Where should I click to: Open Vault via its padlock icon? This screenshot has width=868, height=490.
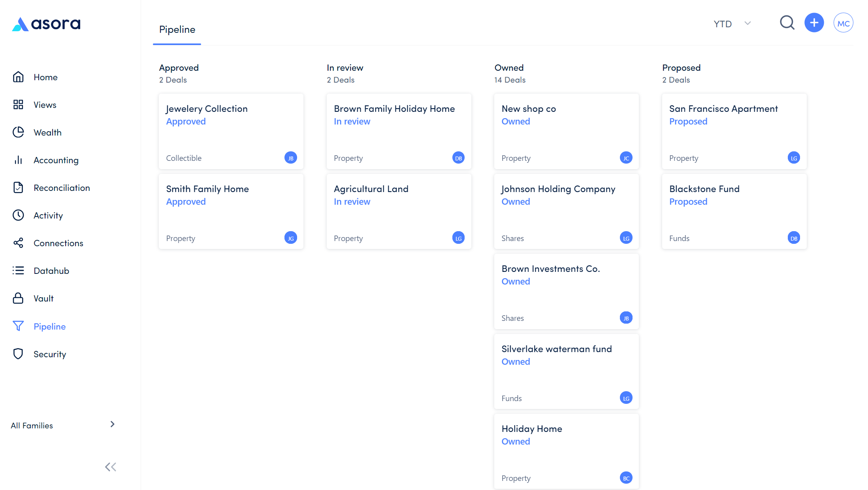click(18, 298)
